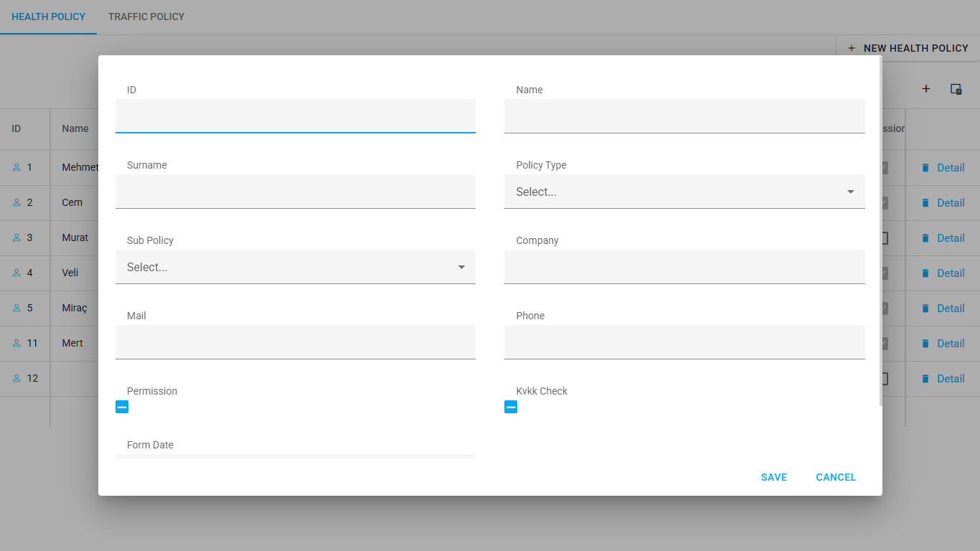
Task: Click the add row plus icon
Action: [x=925, y=89]
